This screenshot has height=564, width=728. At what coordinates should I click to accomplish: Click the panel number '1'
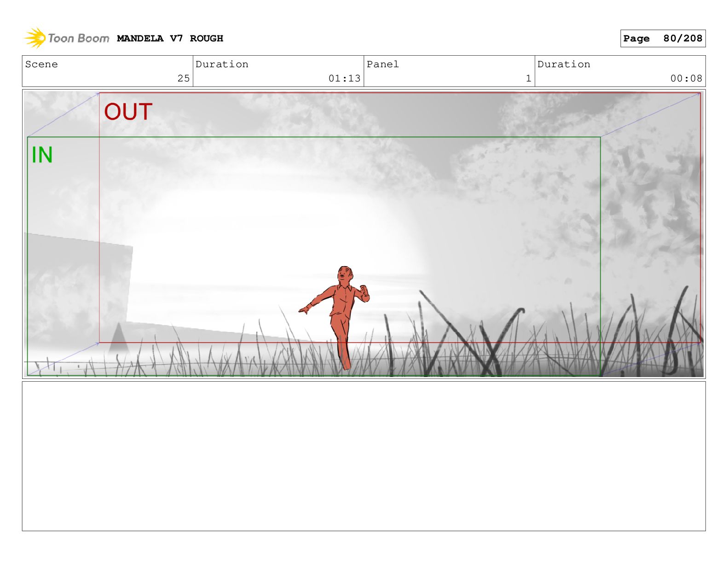click(x=528, y=79)
